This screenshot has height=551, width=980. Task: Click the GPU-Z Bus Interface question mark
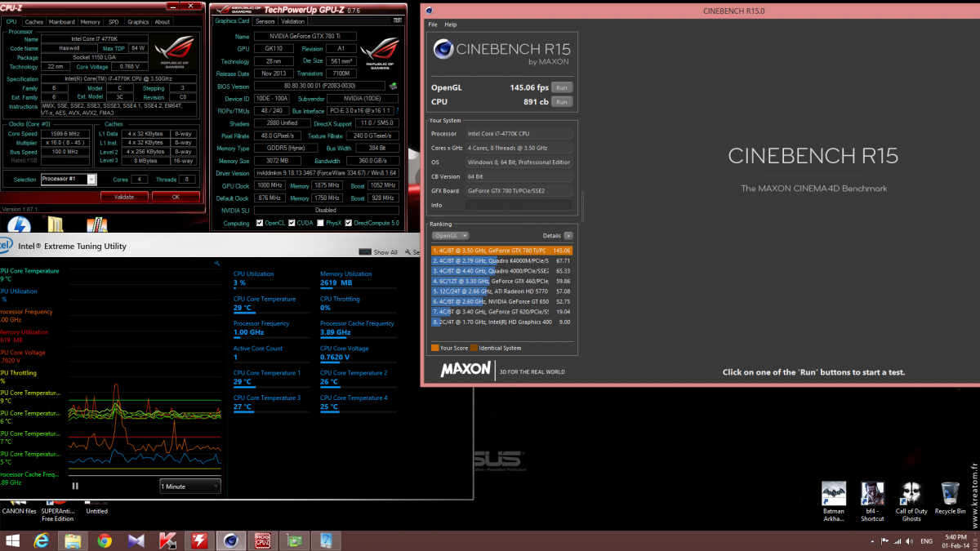[397, 110]
